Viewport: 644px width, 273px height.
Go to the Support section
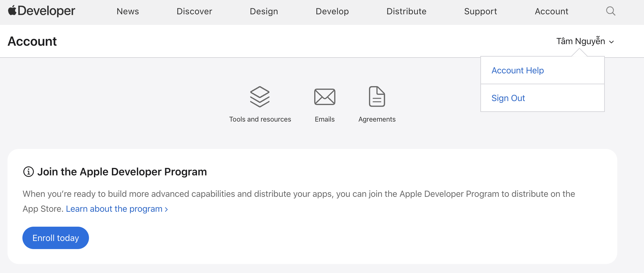480,12
